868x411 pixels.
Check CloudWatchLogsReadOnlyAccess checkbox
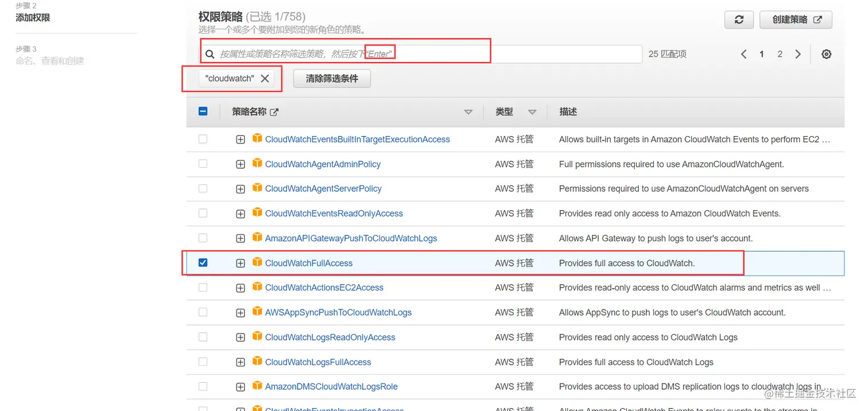(203, 337)
